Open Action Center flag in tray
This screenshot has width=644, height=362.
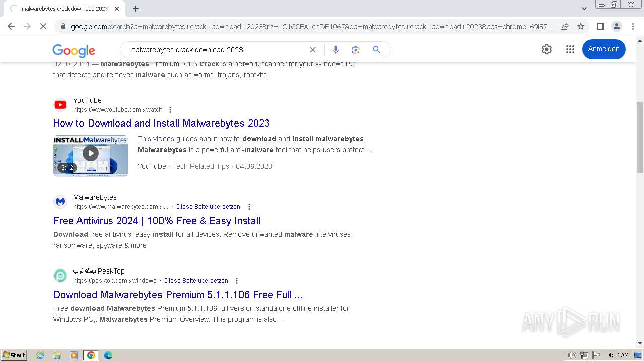[597, 355]
